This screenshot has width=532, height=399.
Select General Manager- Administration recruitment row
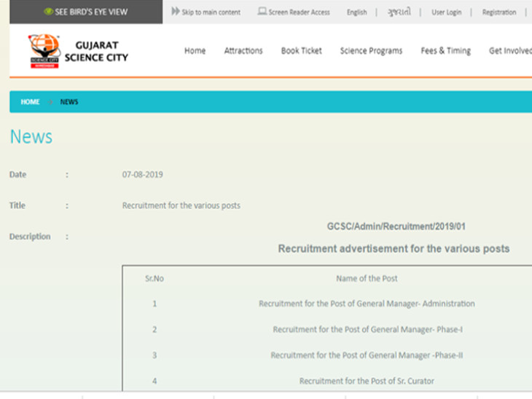[367, 304]
